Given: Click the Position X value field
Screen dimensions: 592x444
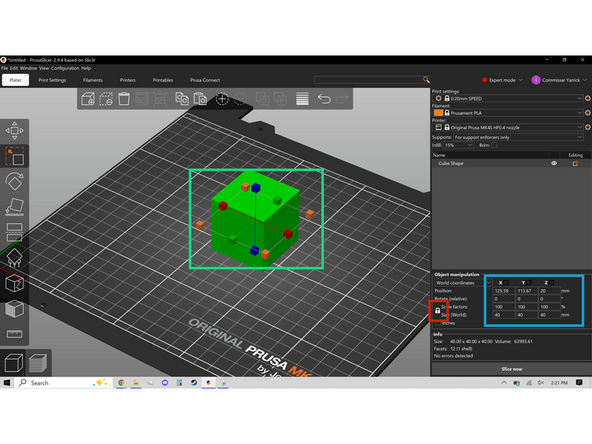Looking at the screenshot, I should [x=503, y=291].
